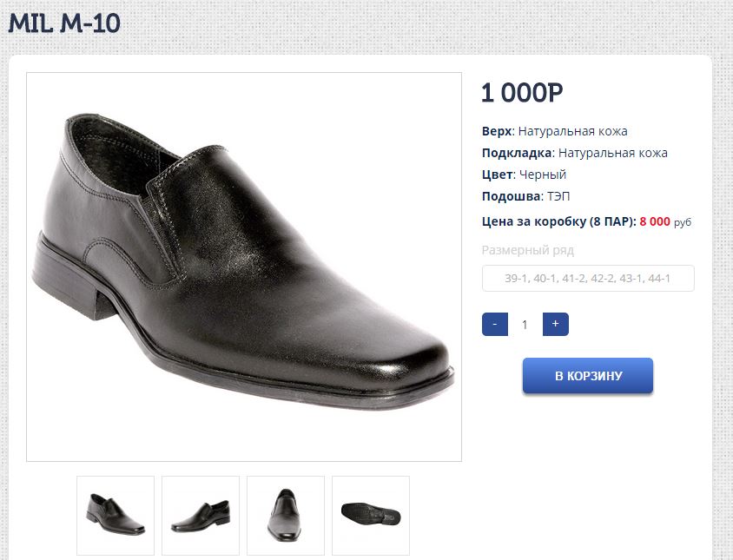Click the 'Черный' color value
733x560 pixels.
543,175
